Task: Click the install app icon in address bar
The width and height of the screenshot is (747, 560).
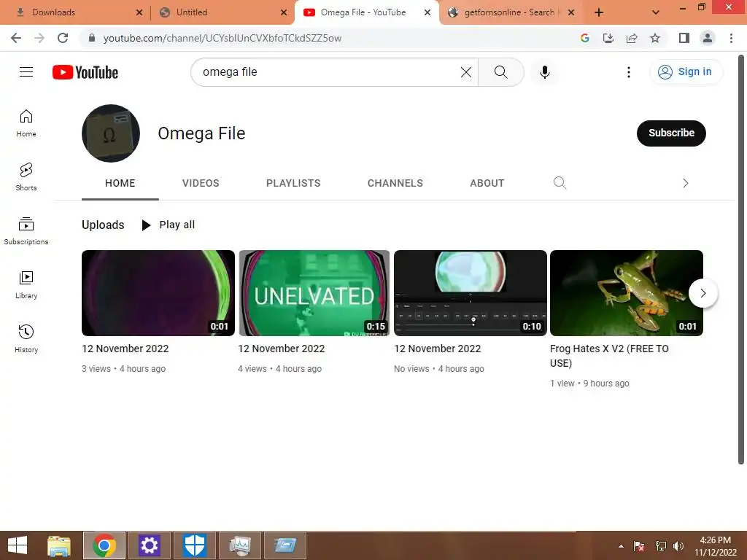Action: (x=608, y=38)
